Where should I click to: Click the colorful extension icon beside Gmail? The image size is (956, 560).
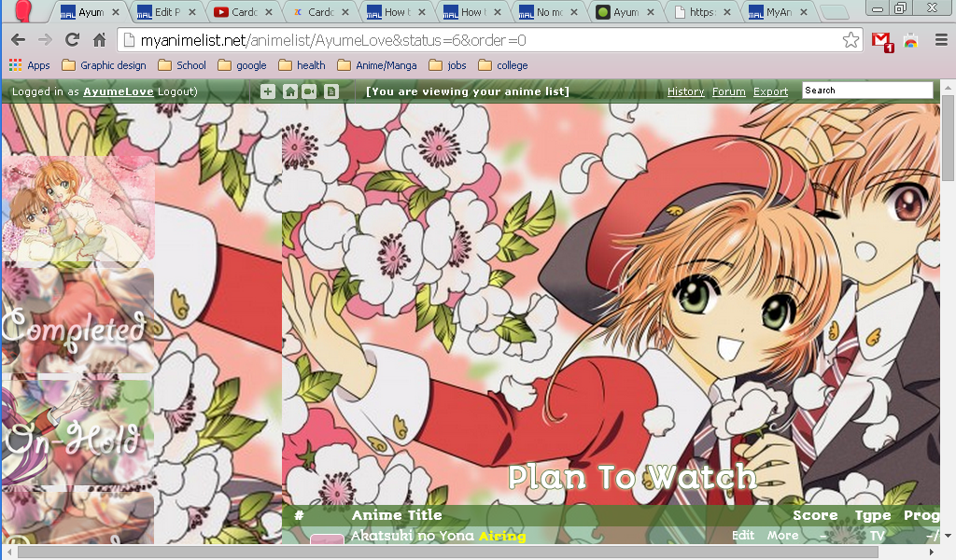point(911,41)
